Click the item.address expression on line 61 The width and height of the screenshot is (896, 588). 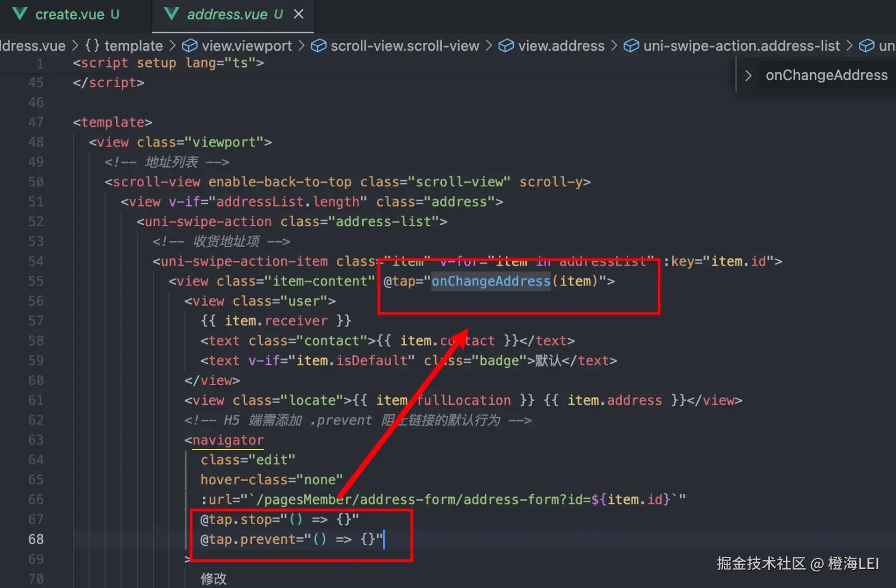click(x=615, y=401)
